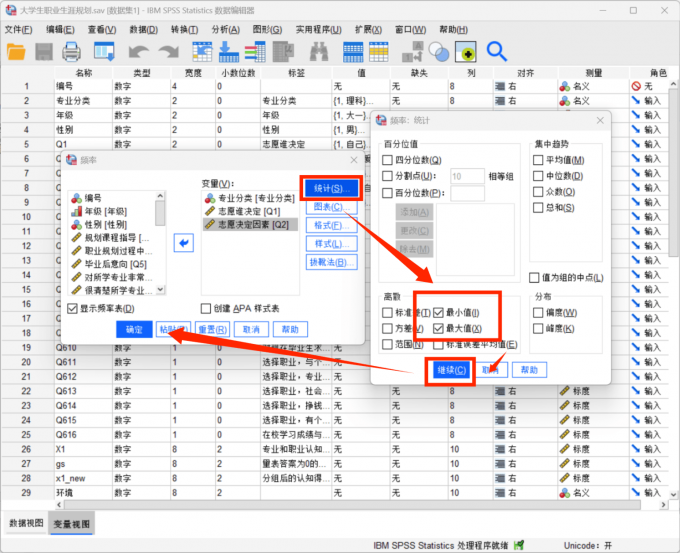The width and height of the screenshot is (680, 553).
Task: Click the Weight cases circles icon
Action: point(438,52)
